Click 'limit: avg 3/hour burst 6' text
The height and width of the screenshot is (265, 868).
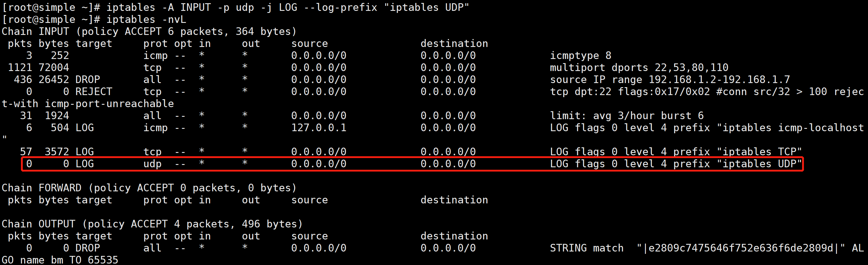coord(627,116)
